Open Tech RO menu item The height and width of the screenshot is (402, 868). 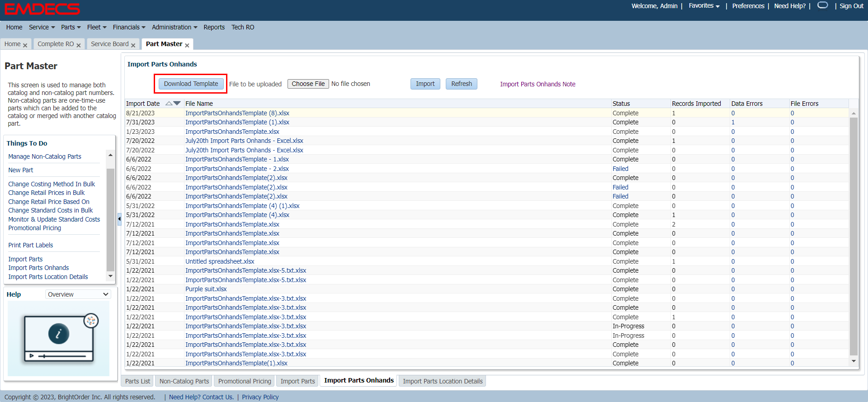click(243, 27)
